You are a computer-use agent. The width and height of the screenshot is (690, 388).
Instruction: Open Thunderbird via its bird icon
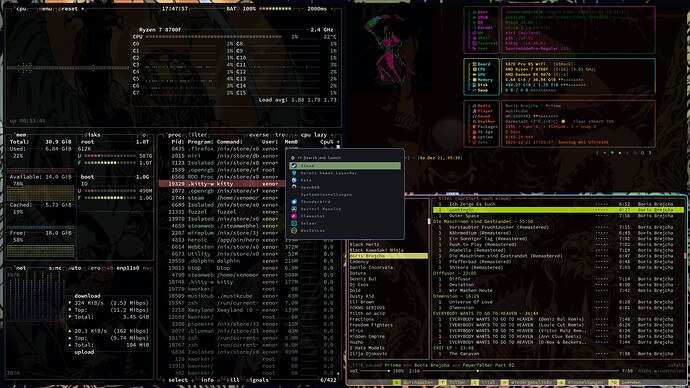pos(294,201)
